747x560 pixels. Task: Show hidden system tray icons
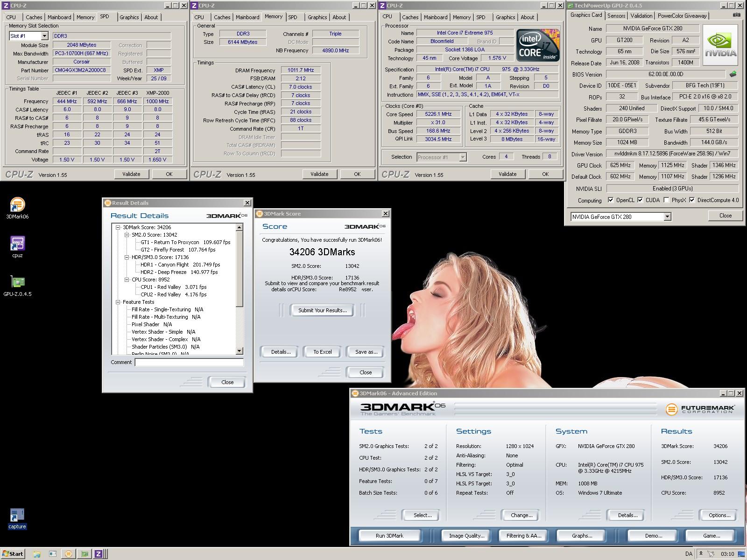pos(701,554)
